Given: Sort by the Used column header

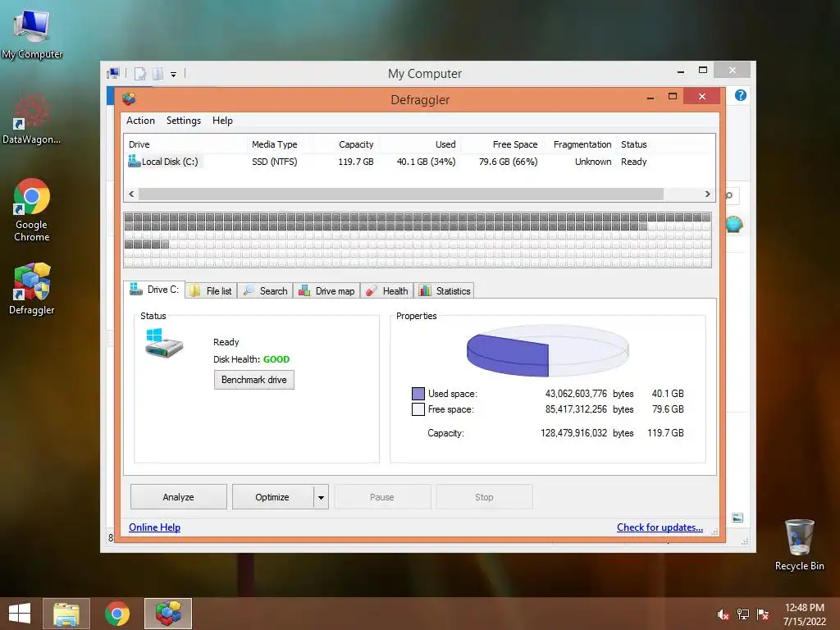Looking at the screenshot, I should coord(420,144).
